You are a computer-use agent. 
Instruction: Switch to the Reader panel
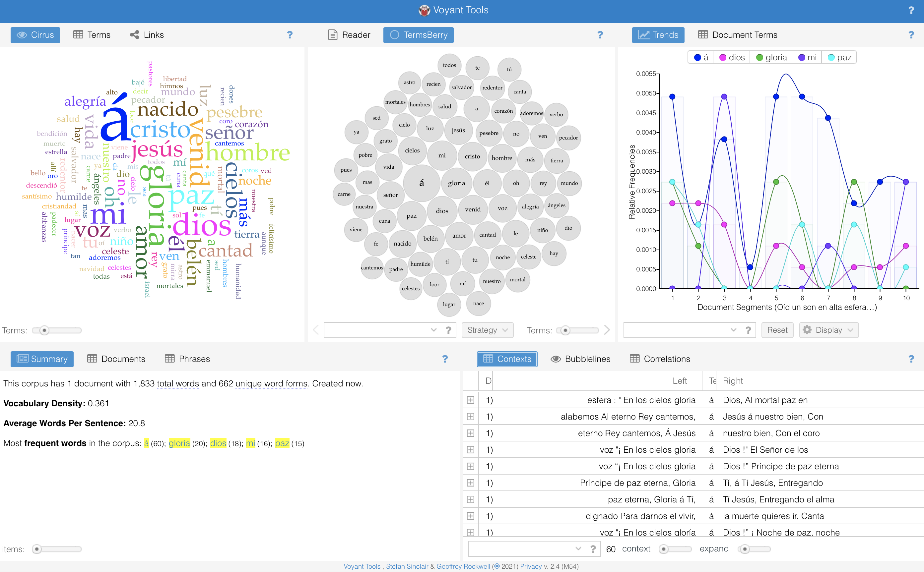click(x=348, y=35)
